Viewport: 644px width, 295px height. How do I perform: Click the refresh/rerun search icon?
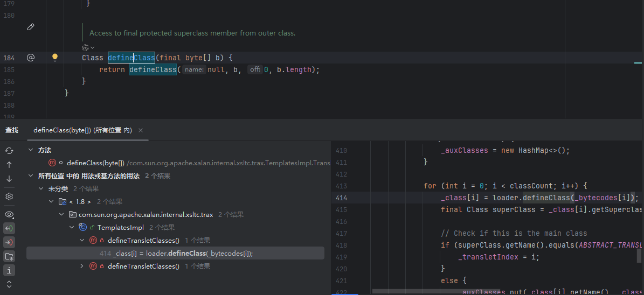click(x=9, y=150)
